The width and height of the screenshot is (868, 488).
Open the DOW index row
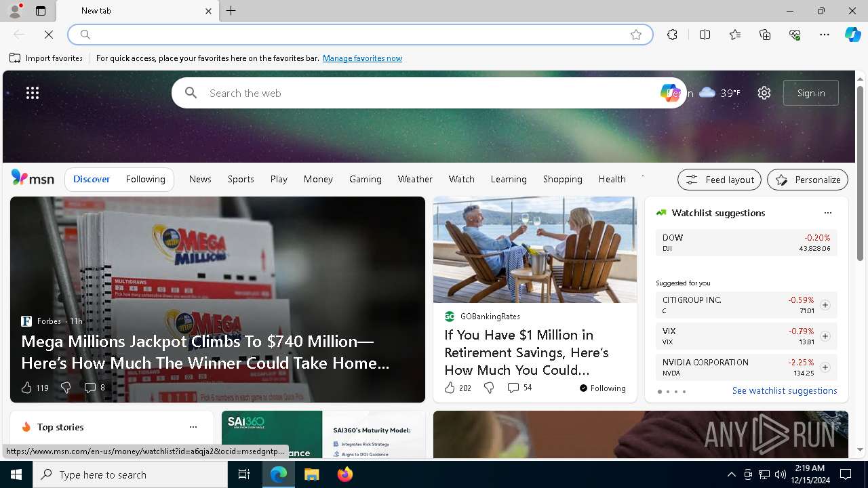pos(746,243)
